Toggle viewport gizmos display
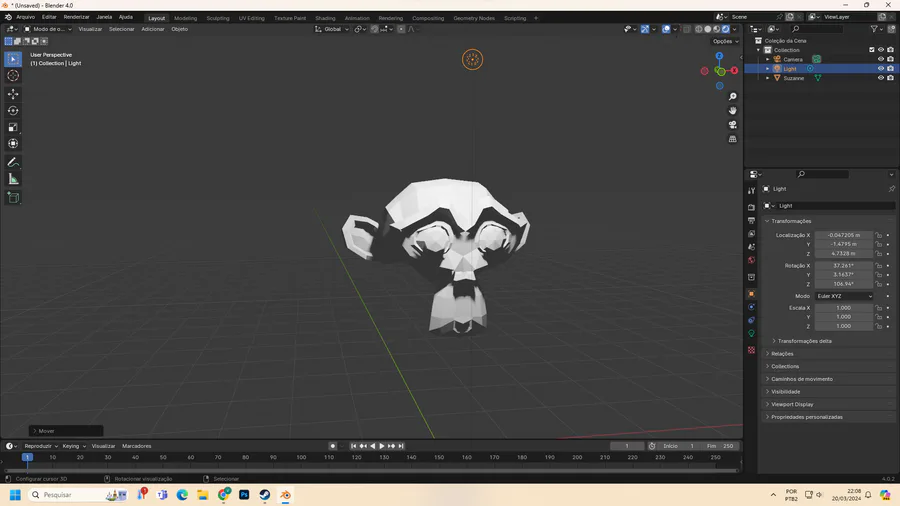This screenshot has width=900, height=506. [645, 29]
